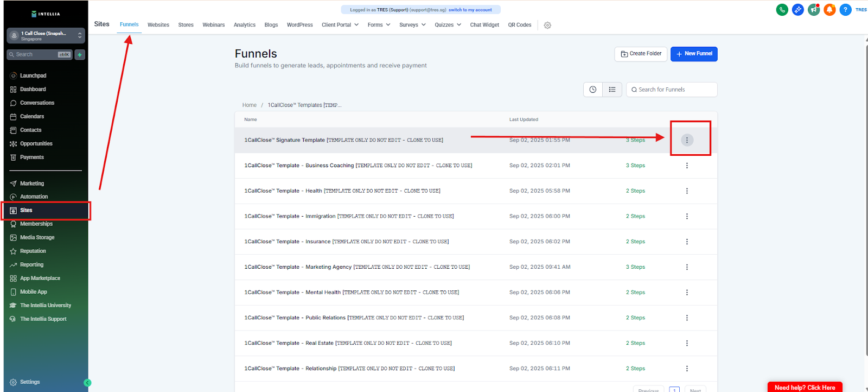This screenshot has width=868, height=392.
Task: Open the QR Codes tab
Action: [x=520, y=25]
